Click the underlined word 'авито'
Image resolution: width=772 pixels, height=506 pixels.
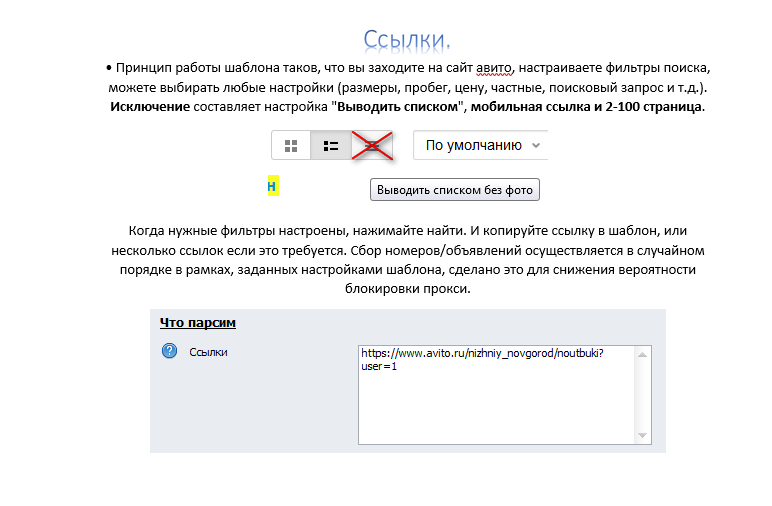[494, 68]
